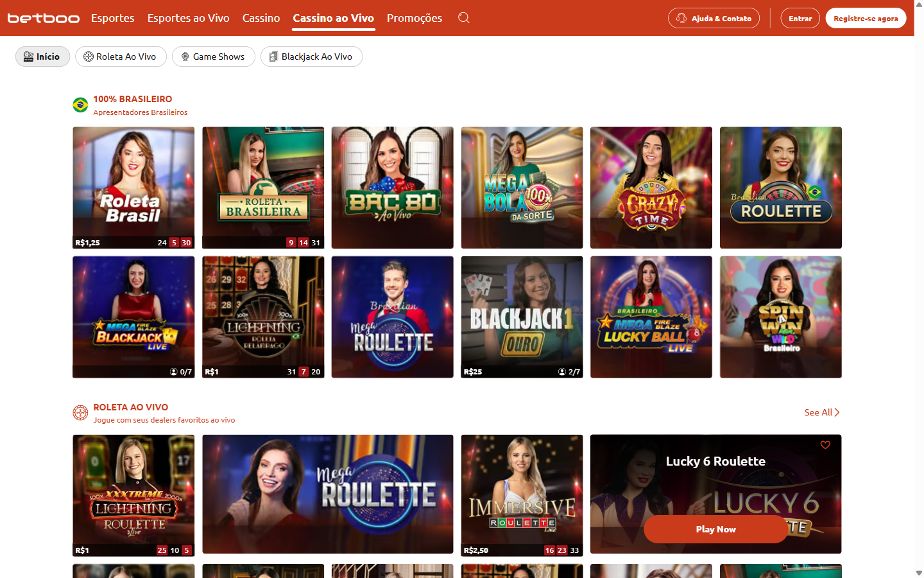Click the page scrollbar down arrow
924x578 pixels.
tap(919, 573)
